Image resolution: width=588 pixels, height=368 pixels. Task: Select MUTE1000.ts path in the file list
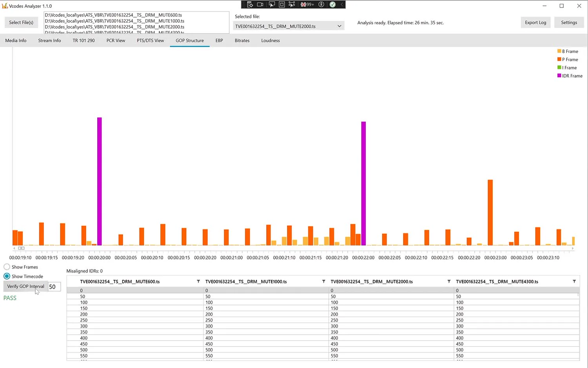coord(114,21)
